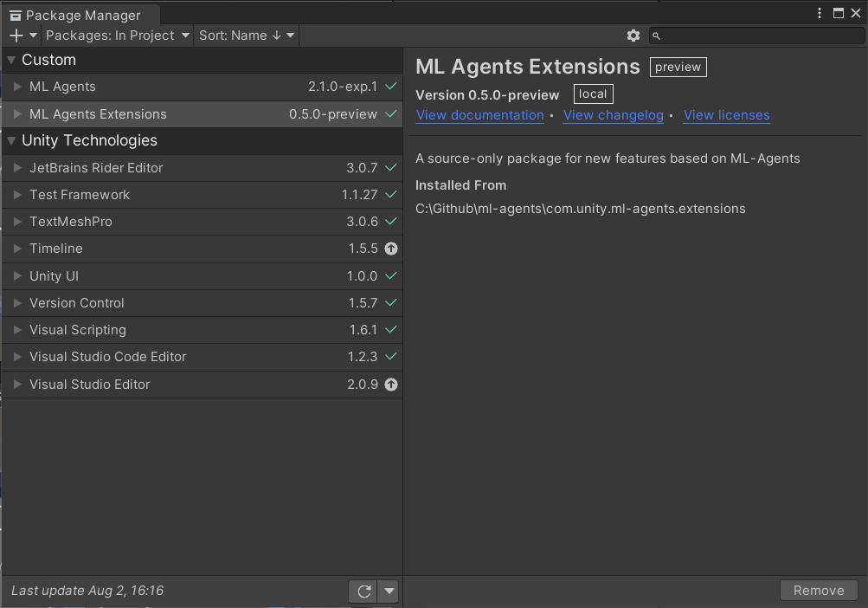The image size is (868, 608).
Task: Select the ML Agents package row
Action: 202,87
